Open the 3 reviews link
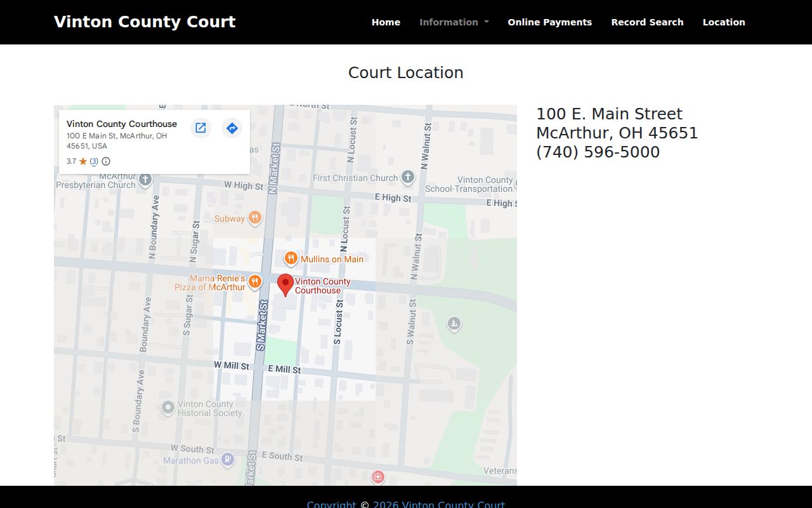Viewport: 812px width, 508px height. [x=94, y=161]
